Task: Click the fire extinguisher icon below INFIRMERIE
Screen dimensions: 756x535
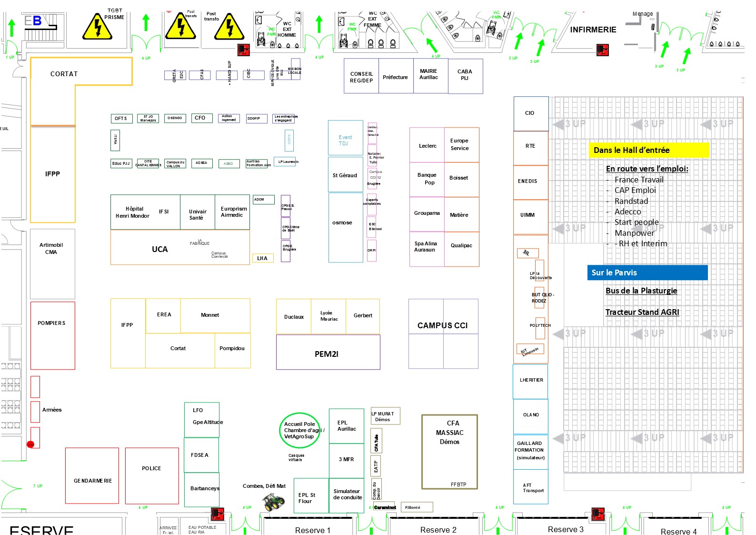Action: [603, 50]
